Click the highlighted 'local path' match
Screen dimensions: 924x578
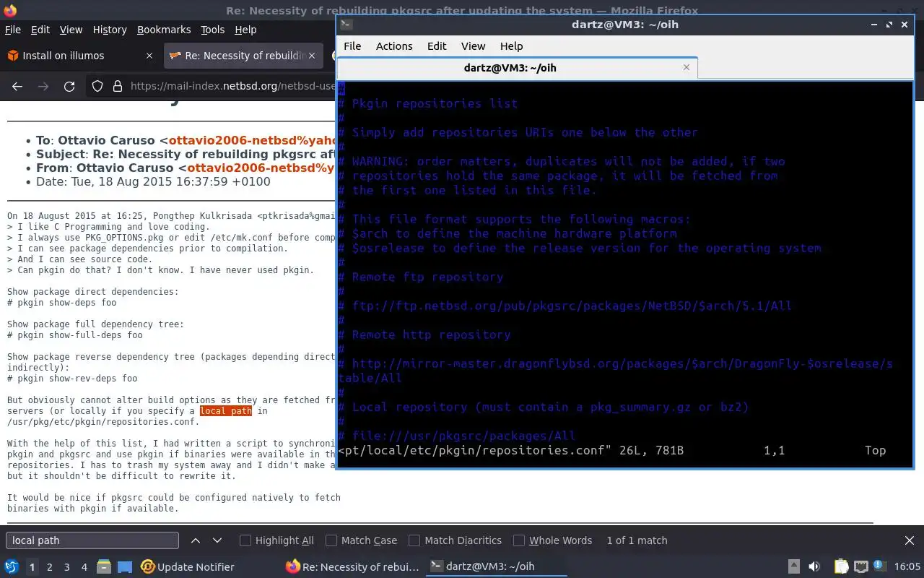coord(226,411)
